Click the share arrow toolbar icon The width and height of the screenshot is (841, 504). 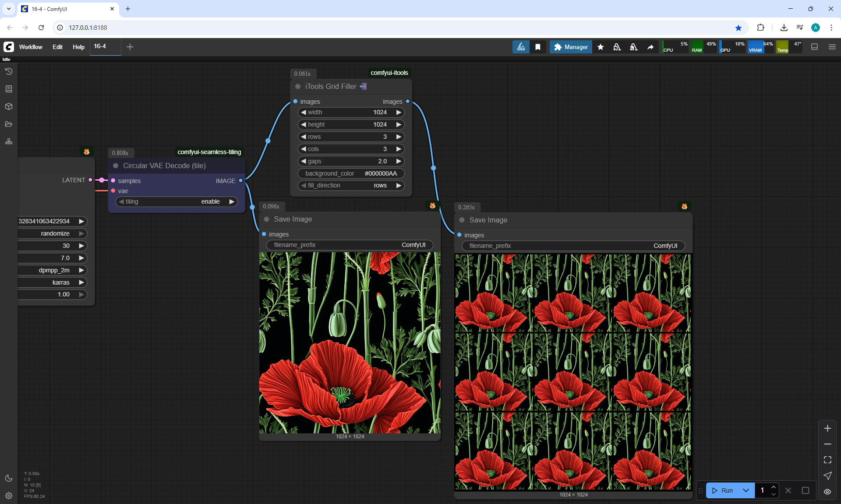point(650,47)
